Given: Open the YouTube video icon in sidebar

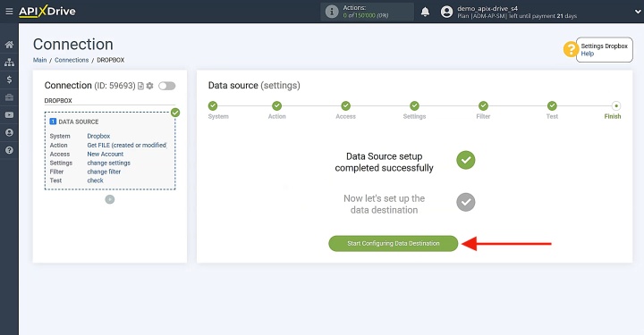Looking at the screenshot, I should tap(9, 115).
